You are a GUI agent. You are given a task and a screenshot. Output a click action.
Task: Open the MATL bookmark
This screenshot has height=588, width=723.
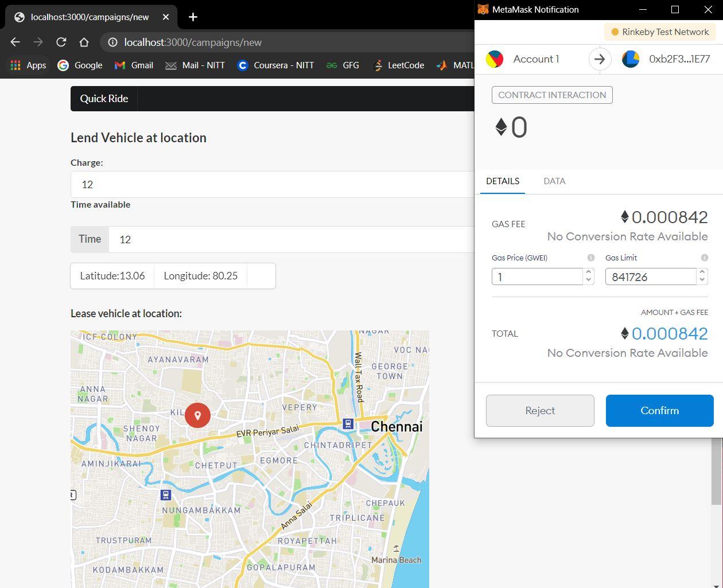tap(455, 65)
